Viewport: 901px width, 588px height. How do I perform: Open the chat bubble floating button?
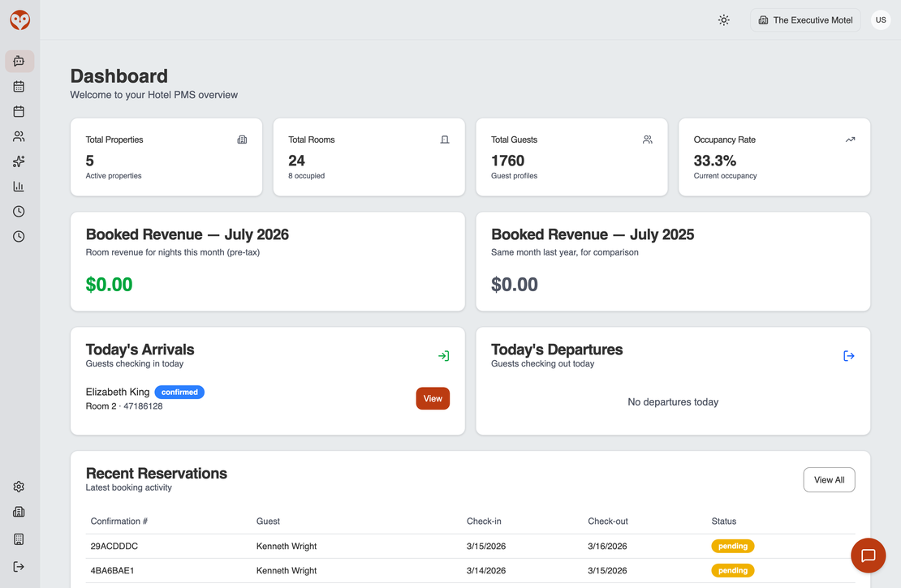click(x=868, y=556)
